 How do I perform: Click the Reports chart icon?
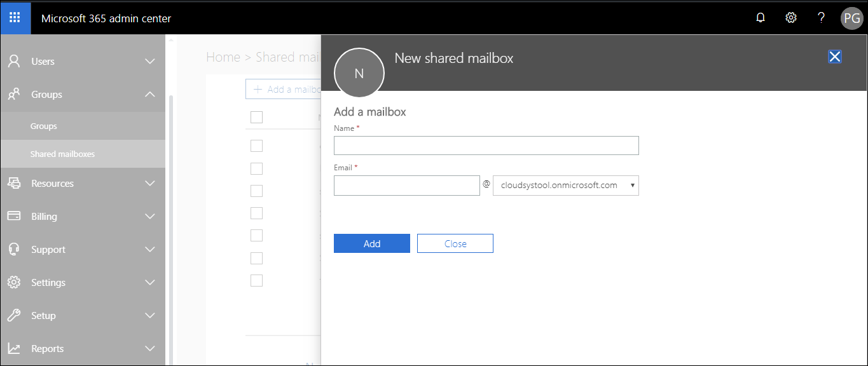(13, 348)
